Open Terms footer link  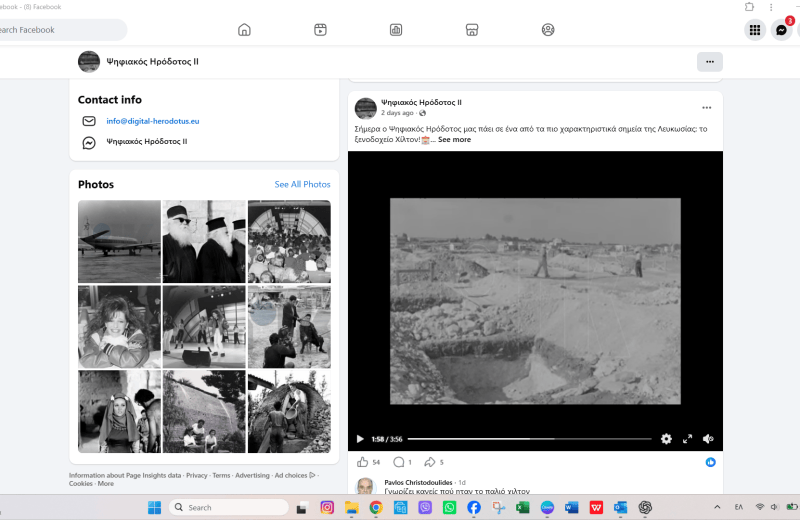click(x=221, y=476)
